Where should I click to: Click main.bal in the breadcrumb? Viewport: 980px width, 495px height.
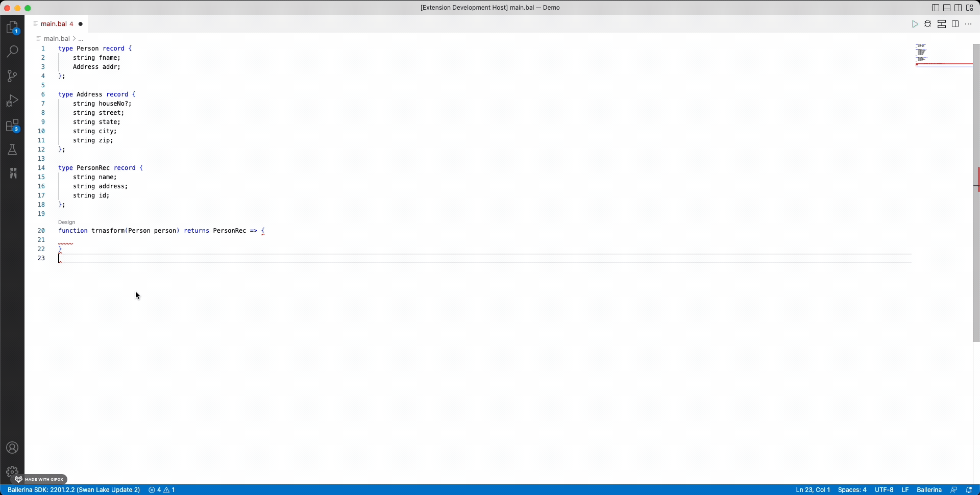point(57,38)
